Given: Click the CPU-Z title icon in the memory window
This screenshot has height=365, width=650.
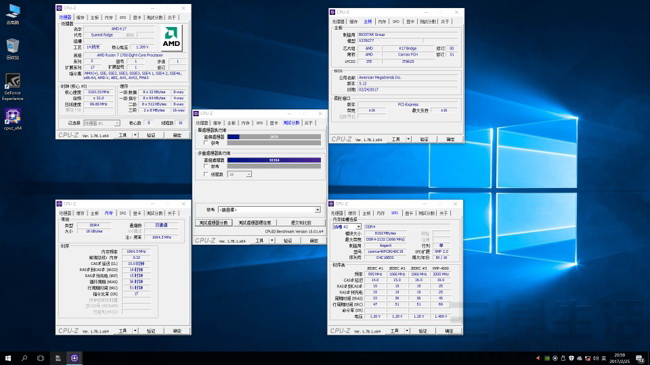Looking at the screenshot, I should 59,204.
